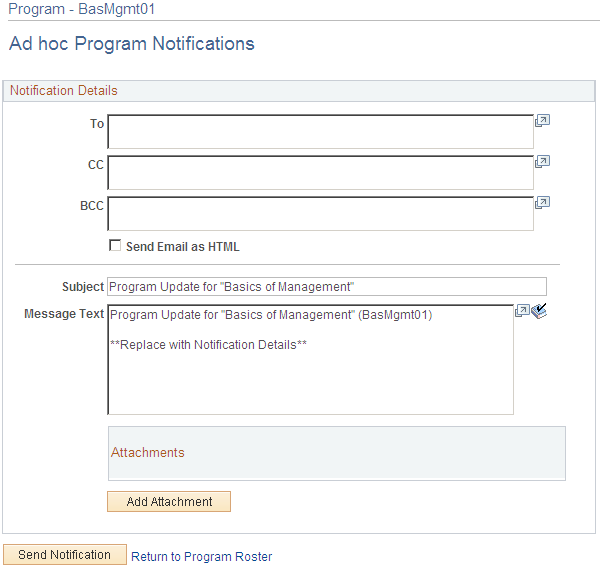The width and height of the screenshot is (600, 567).
Task: Click the Add Attachment button
Action: point(169,502)
